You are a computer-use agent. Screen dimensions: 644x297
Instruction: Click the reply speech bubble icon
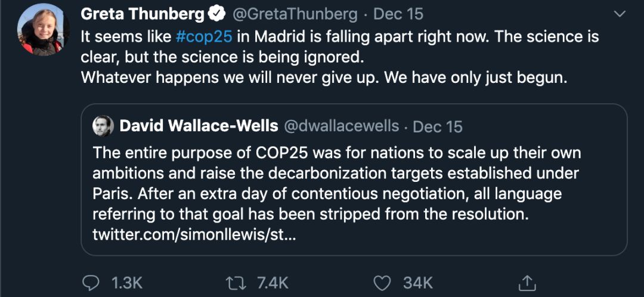tap(90, 282)
